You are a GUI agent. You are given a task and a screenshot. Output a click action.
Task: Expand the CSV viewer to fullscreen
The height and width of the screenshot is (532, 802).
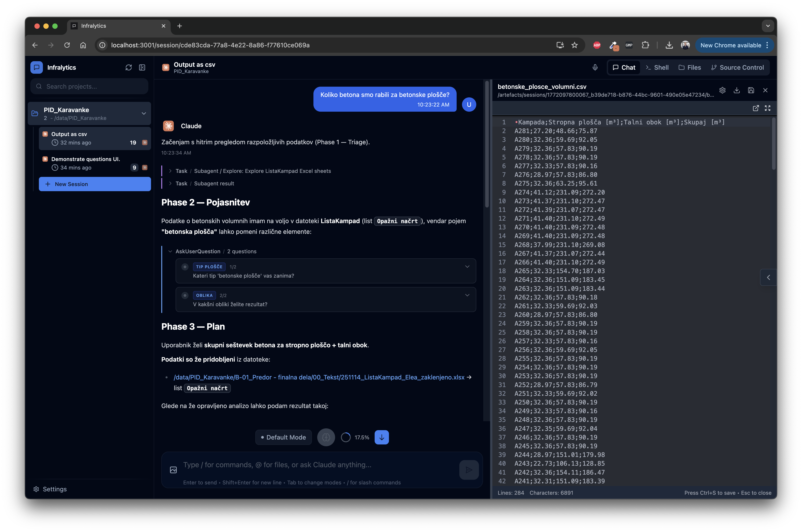pyautogui.click(x=768, y=108)
